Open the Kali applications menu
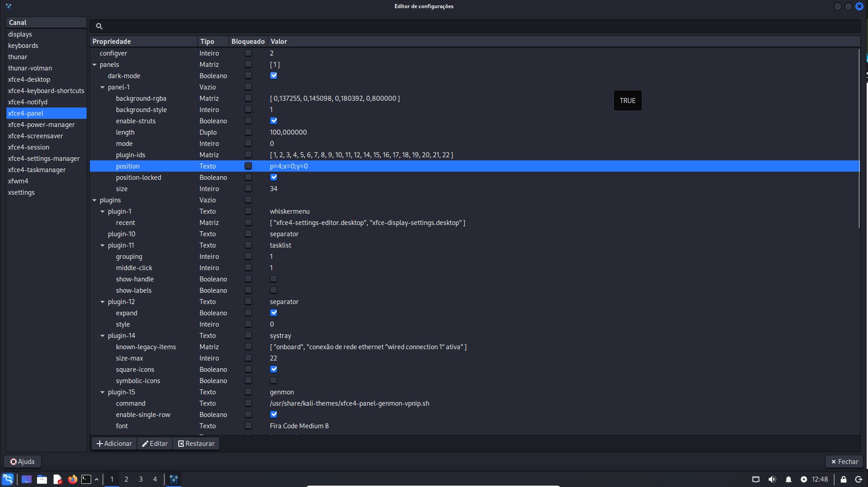This screenshot has width=868, height=487. point(8,479)
